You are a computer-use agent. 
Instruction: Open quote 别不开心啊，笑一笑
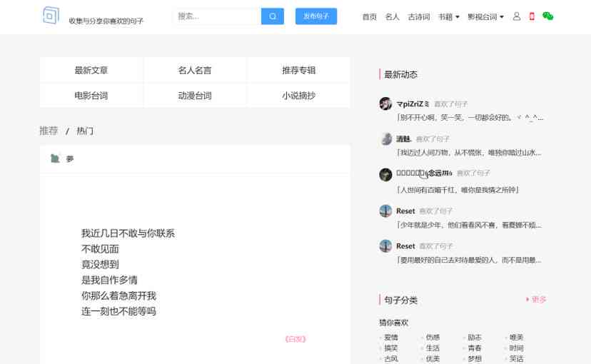click(x=470, y=118)
